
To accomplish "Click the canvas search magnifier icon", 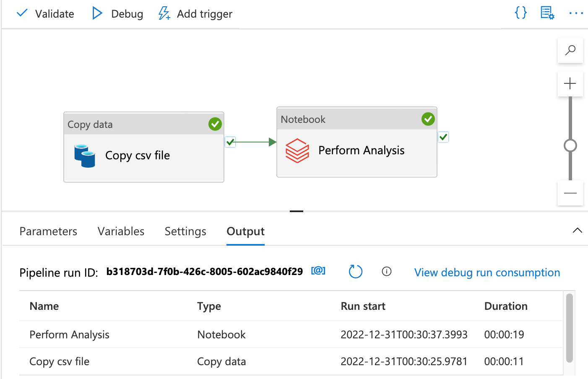I will [570, 51].
